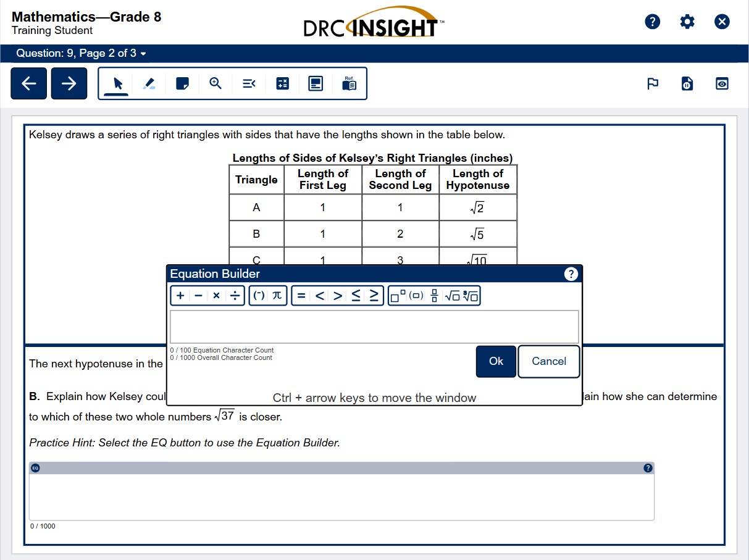Insert greater than or equal symbol
The image size is (749, 560).
[374, 296]
